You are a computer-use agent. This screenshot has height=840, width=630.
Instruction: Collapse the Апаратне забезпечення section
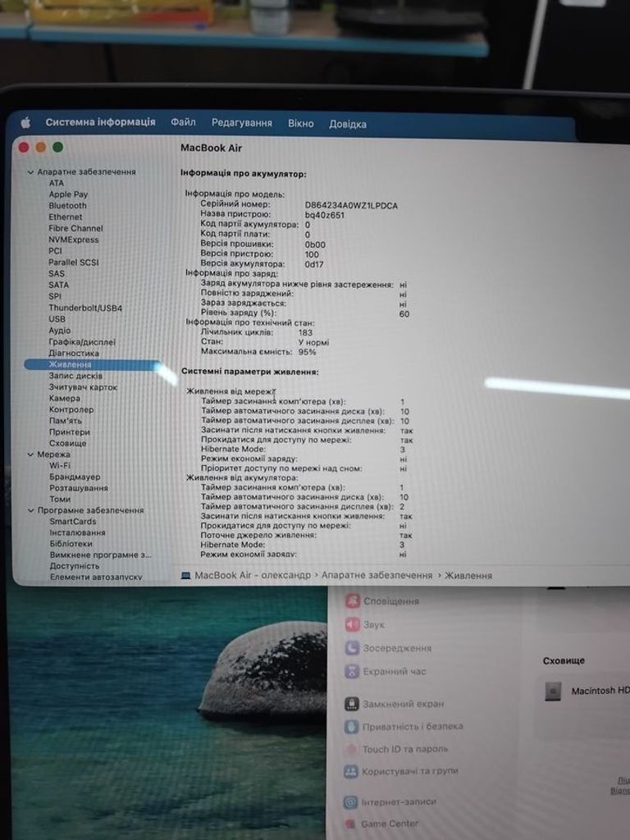pyautogui.click(x=30, y=172)
